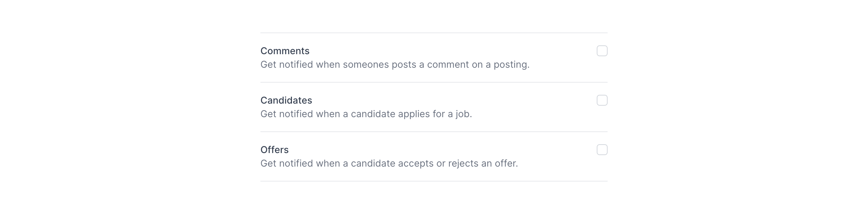Click the candidate applies for a job description
868x214 pixels.
(x=366, y=114)
